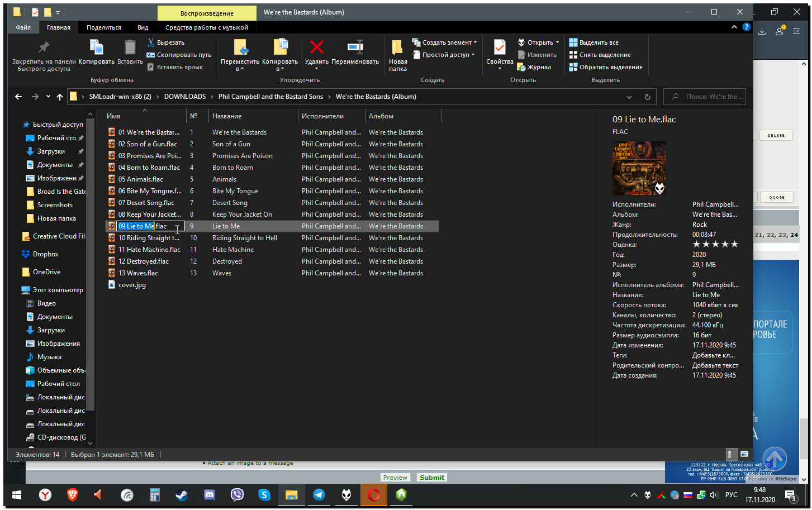Go up one folder level arrow
The height and width of the screenshot is (510, 812).
click(x=60, y=97)
